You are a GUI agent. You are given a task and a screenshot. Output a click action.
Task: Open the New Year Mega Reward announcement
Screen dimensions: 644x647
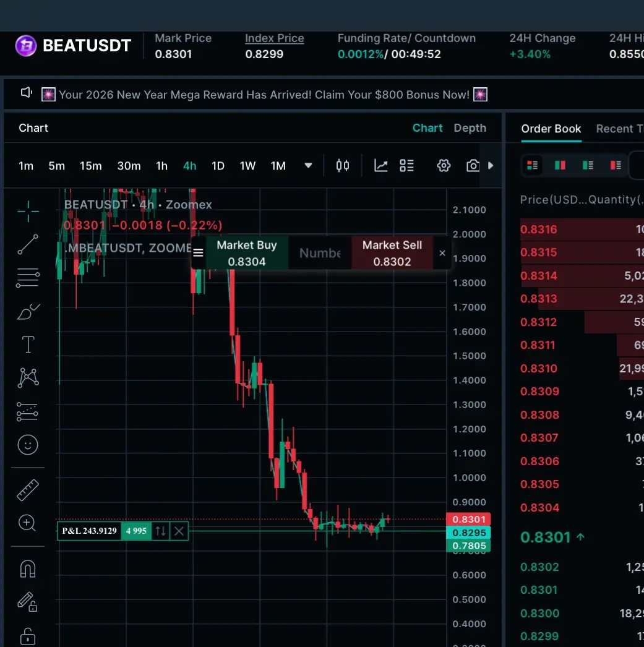264,95
